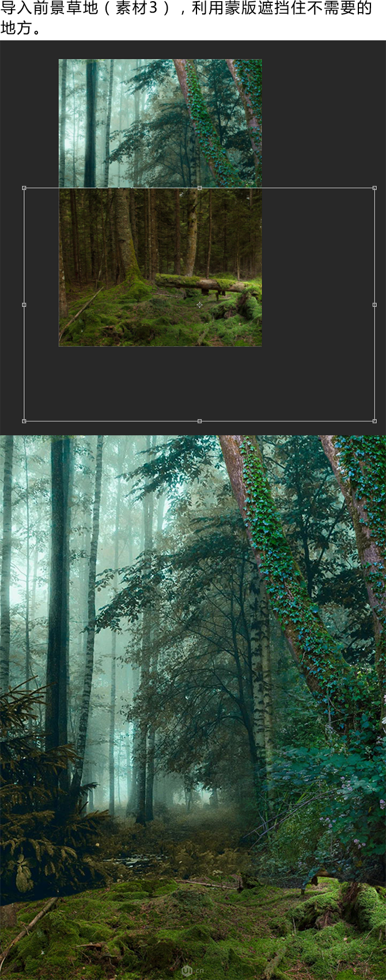Click the misty forest layer in canvas

(160, 123)
